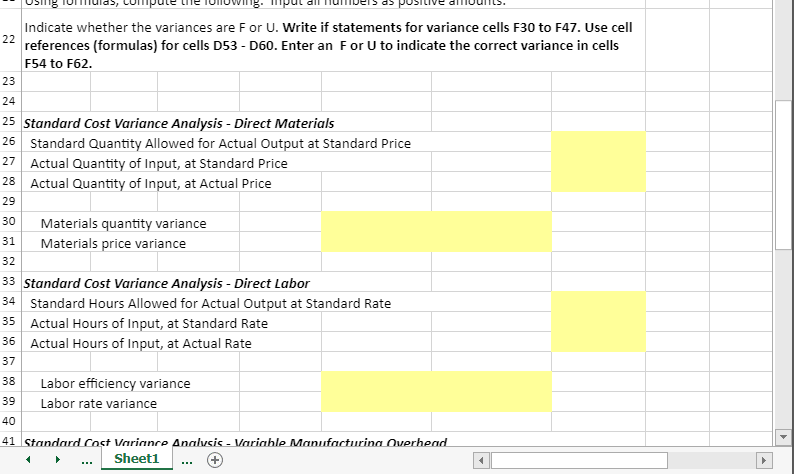Select 'Actual Quantity of Input, at Standard Price' cell
This screenshot has width=794, height=474.
(x=158, y=163)
